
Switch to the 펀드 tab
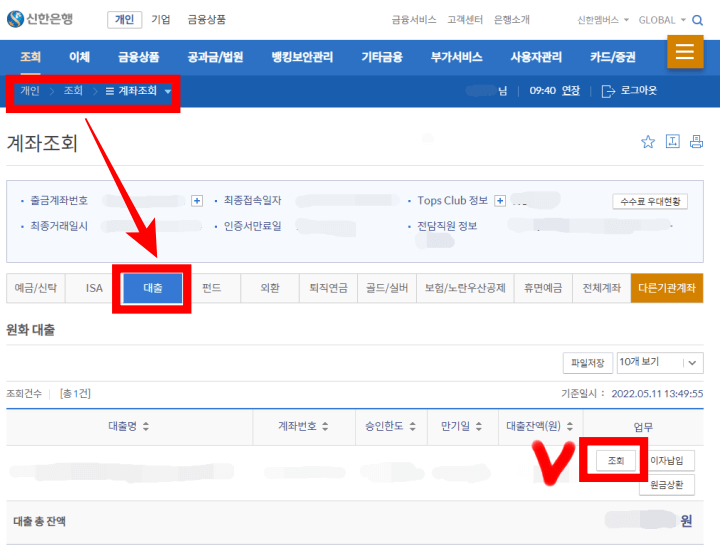pos(211,288)
